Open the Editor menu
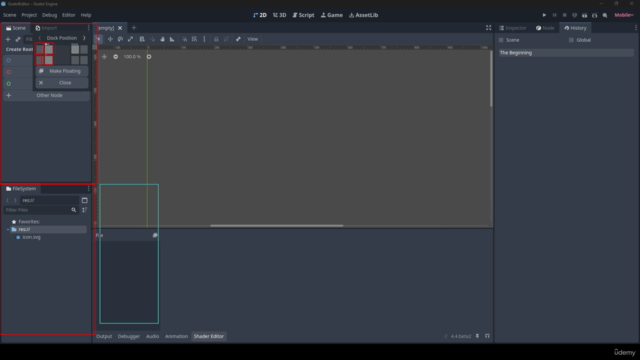The width and height of the screenshot is (640, 360). 69,15
